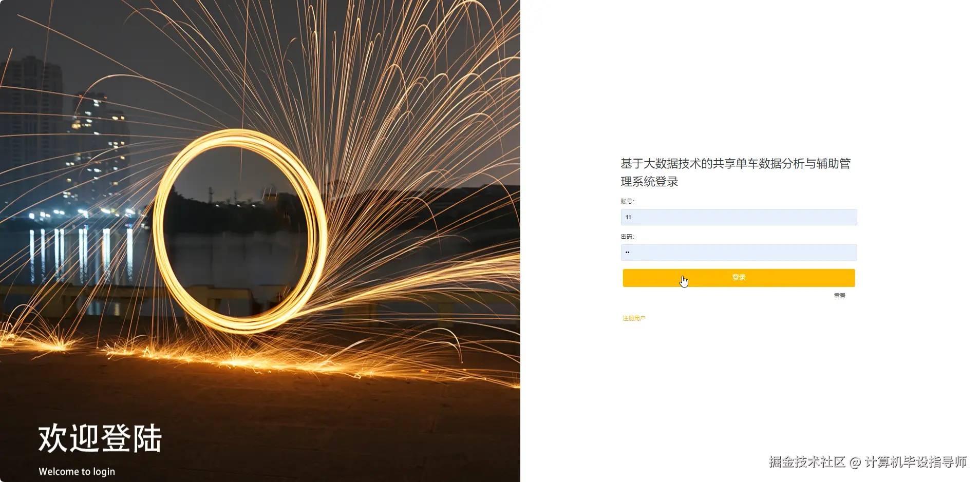Image resolution: width=980 pixels, height=482 pixels.
Task: Click the "Welcome to login" subtitle text
Action: coord(77,471)
